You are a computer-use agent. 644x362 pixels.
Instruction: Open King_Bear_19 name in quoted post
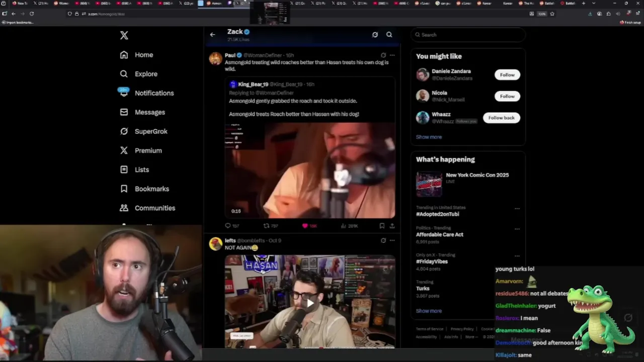[253, 84]
